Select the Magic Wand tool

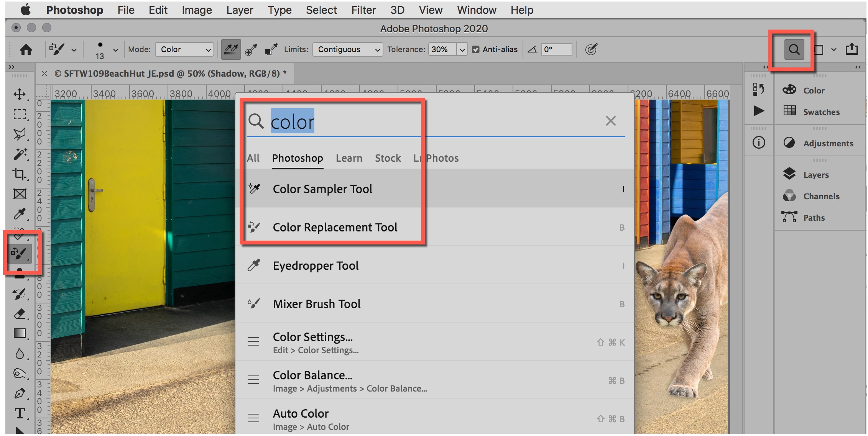(20, 154)
